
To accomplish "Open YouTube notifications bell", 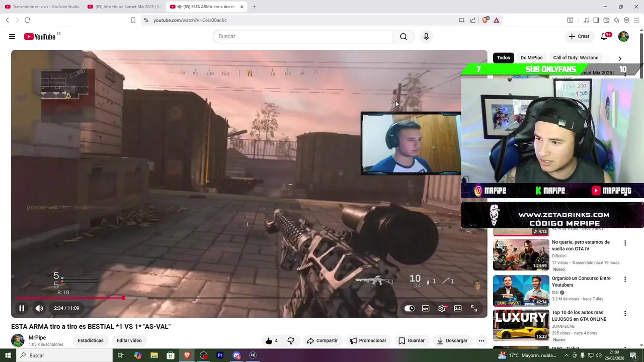I will click(x=605, y=36).
